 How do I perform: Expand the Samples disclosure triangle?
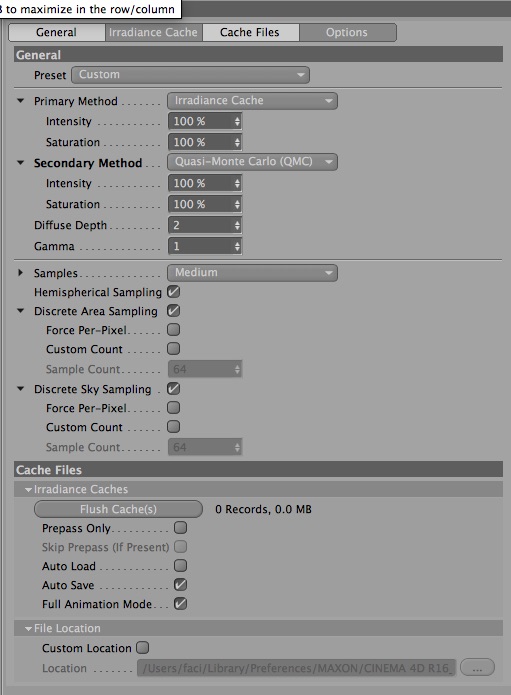coord(20,273)
